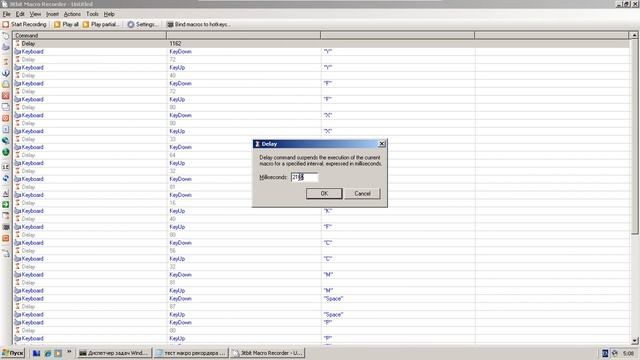Click Cancel in the Delay dialog
The height and width of the screenshot is (360, 640).
[x=362, y=193]
